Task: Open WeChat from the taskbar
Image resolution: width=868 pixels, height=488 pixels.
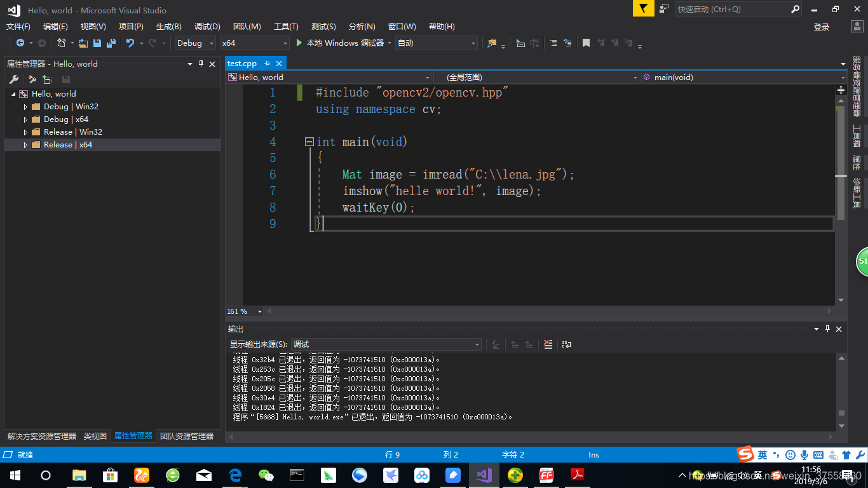Action: (x=266, y=475)
